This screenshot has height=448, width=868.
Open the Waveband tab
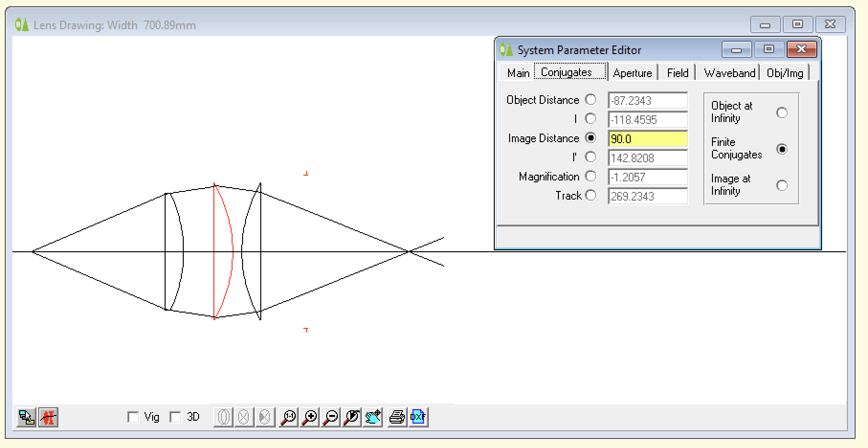(729, 73)
